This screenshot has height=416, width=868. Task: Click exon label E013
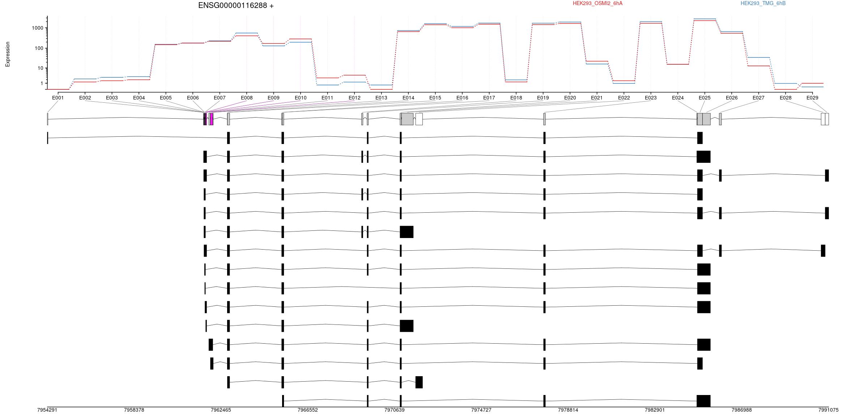(x=381, y=98)
